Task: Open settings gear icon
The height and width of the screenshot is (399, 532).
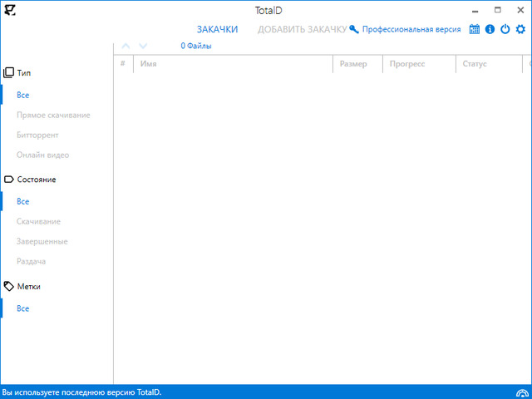Action: [x=520, y=29]
